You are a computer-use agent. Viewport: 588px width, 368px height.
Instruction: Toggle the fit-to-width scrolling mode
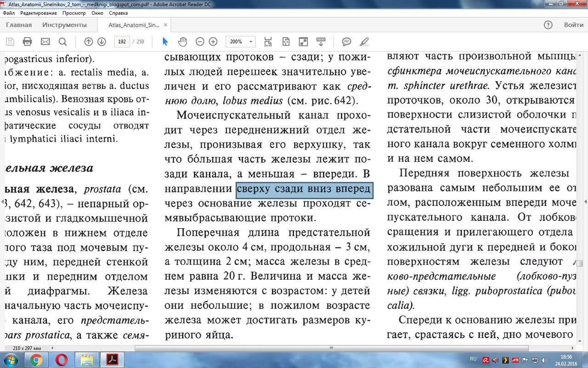click(268, 42)
